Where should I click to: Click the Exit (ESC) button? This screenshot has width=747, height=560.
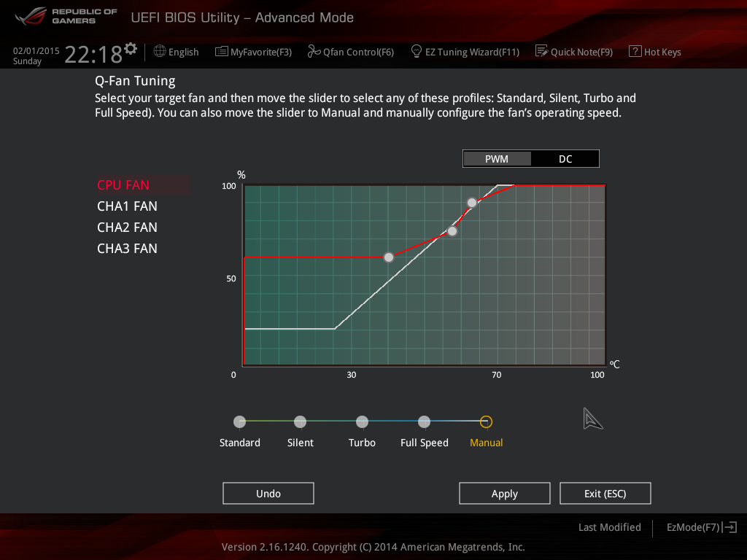tap(605, 494)
